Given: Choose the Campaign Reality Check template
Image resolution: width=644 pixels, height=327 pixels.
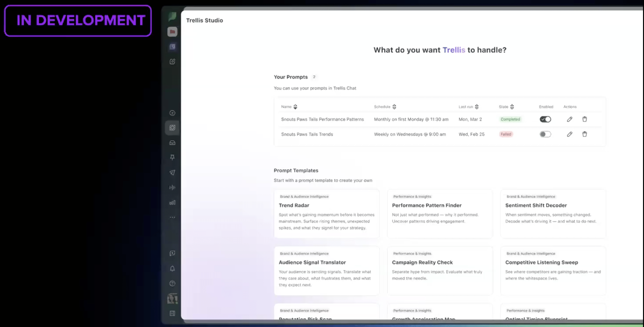Looking at the screenshot, I should point(440,270).
